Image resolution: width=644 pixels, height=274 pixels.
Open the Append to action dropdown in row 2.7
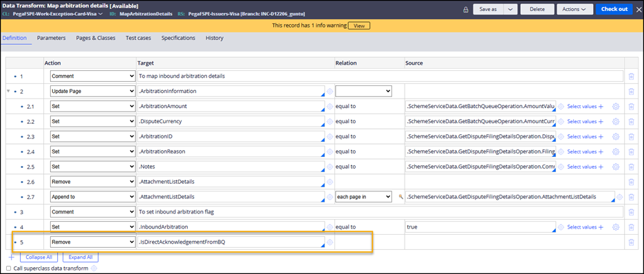tap(93, 197)
